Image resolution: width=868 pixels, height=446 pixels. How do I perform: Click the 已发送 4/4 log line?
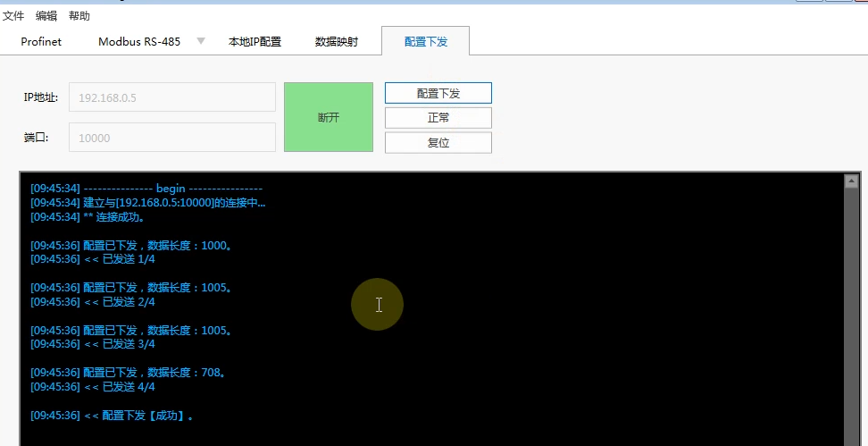click(93, 387)
